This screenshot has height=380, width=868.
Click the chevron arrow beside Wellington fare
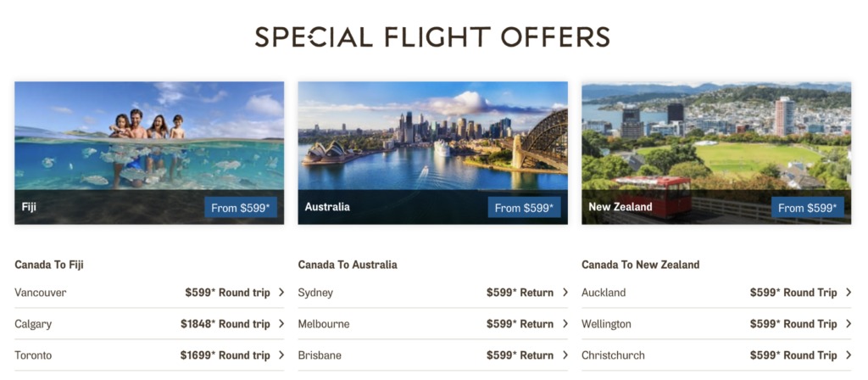coord(848,323)
